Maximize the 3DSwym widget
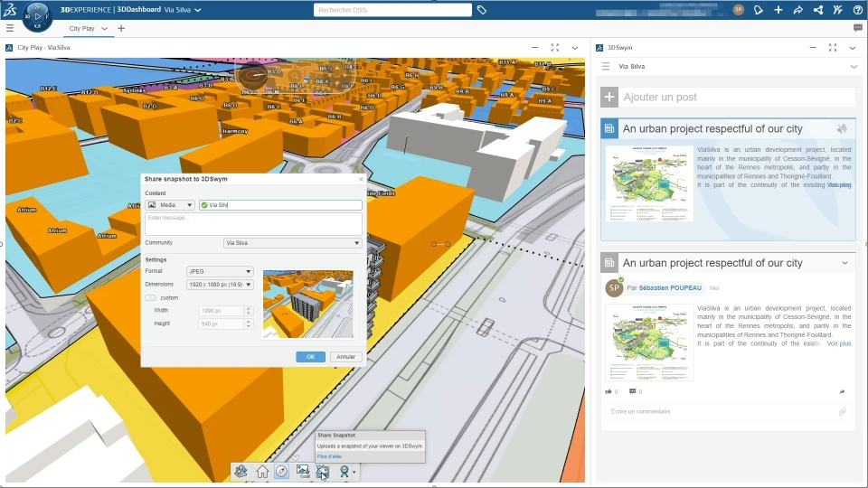This screenshot has width=868, height=488. coord(833,48)
